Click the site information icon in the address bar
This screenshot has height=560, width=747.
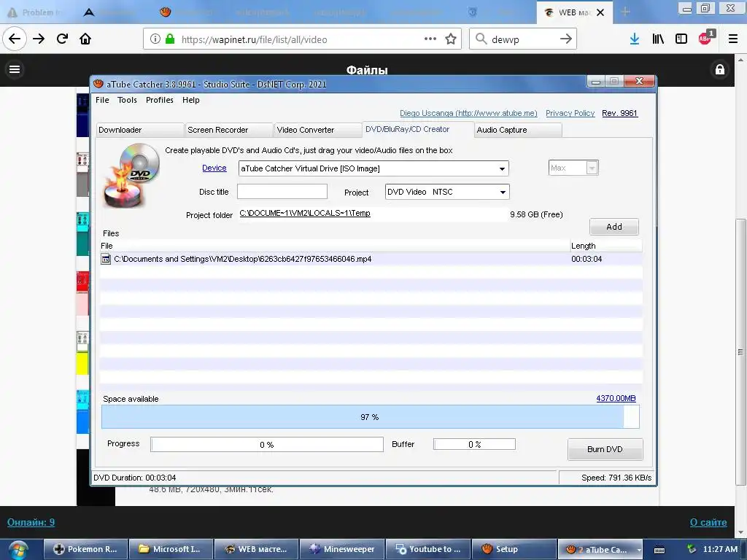pyautogui.click(x=155, y=39)
